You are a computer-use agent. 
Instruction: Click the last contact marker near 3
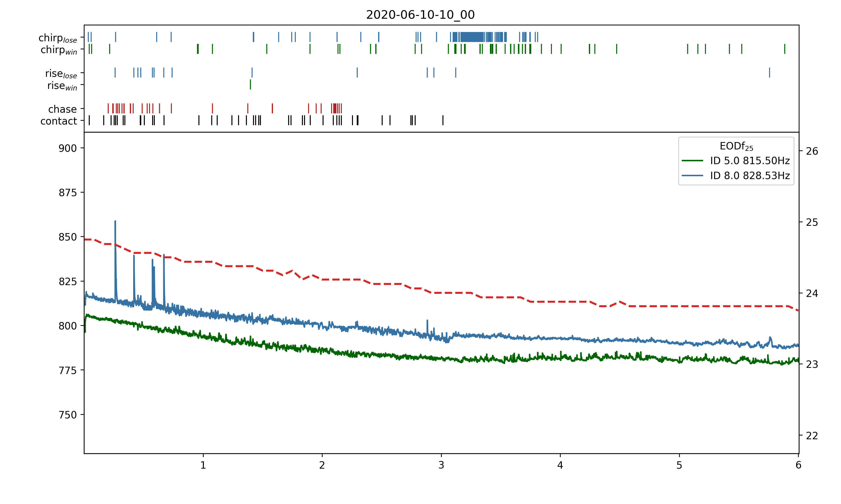point(443,120)
